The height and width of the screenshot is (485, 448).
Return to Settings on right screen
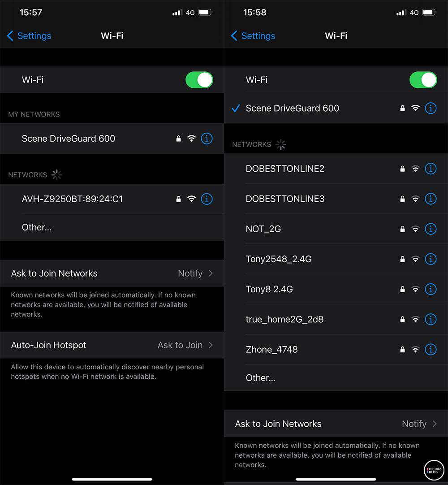tap(253, 36)
